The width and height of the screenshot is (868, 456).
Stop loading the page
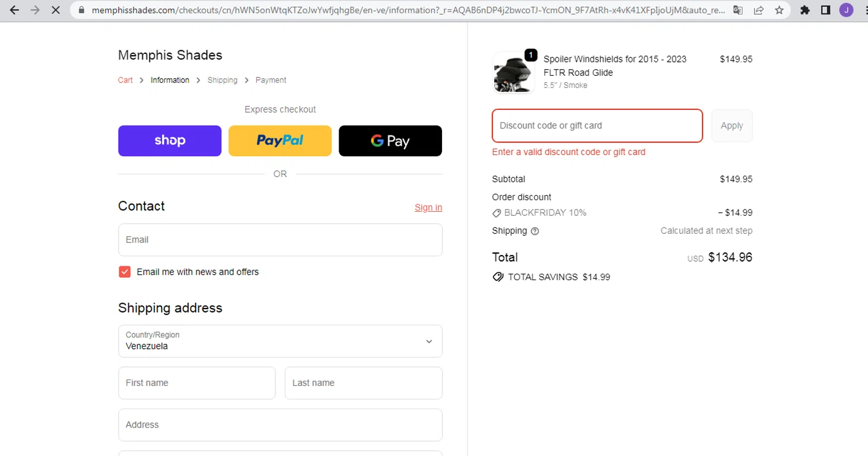point(56,10)
